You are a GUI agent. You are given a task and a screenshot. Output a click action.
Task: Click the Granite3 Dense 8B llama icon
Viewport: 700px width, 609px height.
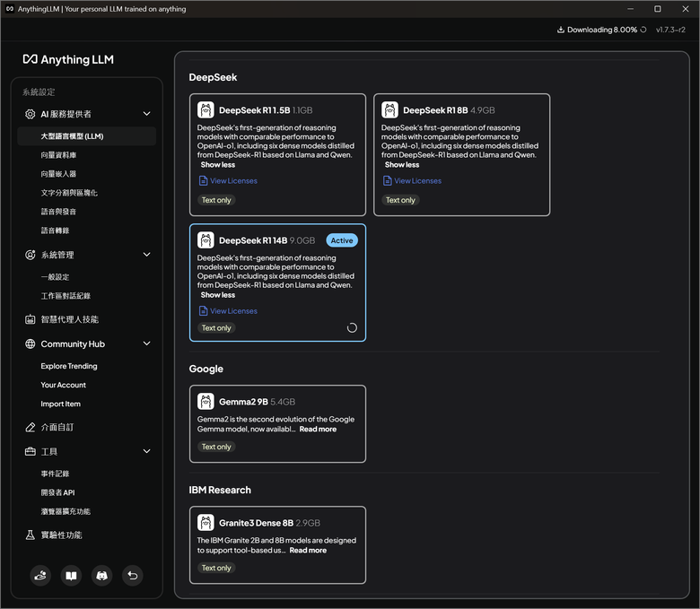pyautogui.click(x=206, y=523)
